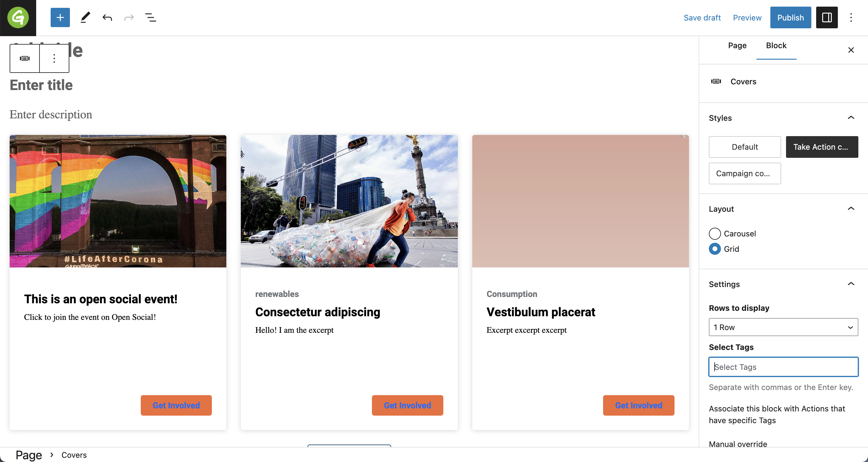This screenshot has width=868, height=462.
Task: Switch to the Page tab
Action: click(x=737, y=45)
